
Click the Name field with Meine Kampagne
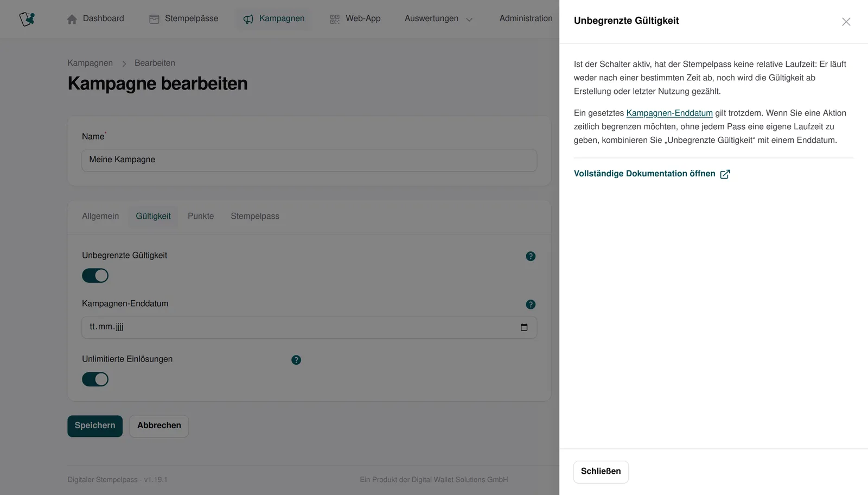tap(309, 160)
